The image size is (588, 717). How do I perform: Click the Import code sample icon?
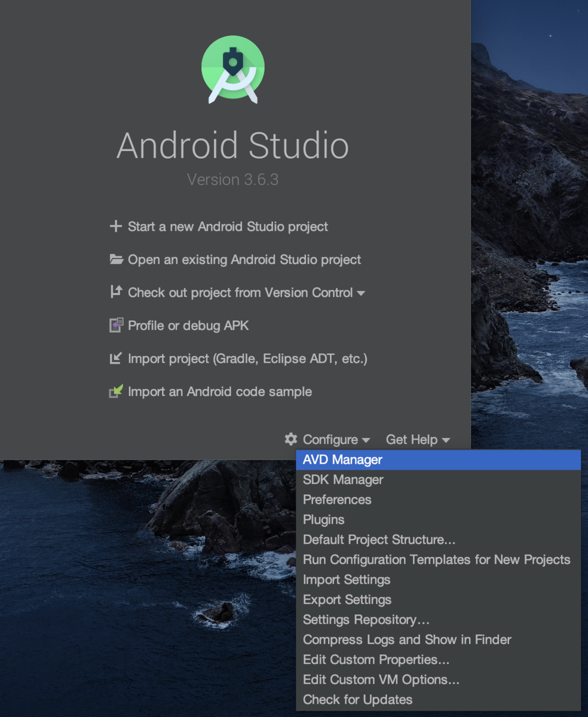click(x=116, y=391)
